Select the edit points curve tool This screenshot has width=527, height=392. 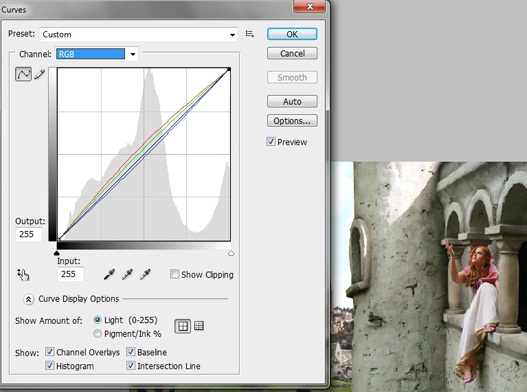(23, 74)
